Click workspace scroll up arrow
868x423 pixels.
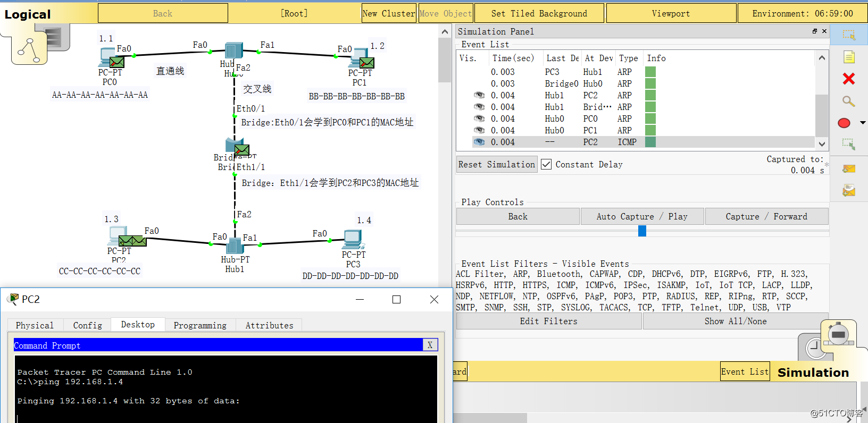click(x=445, y=32)
